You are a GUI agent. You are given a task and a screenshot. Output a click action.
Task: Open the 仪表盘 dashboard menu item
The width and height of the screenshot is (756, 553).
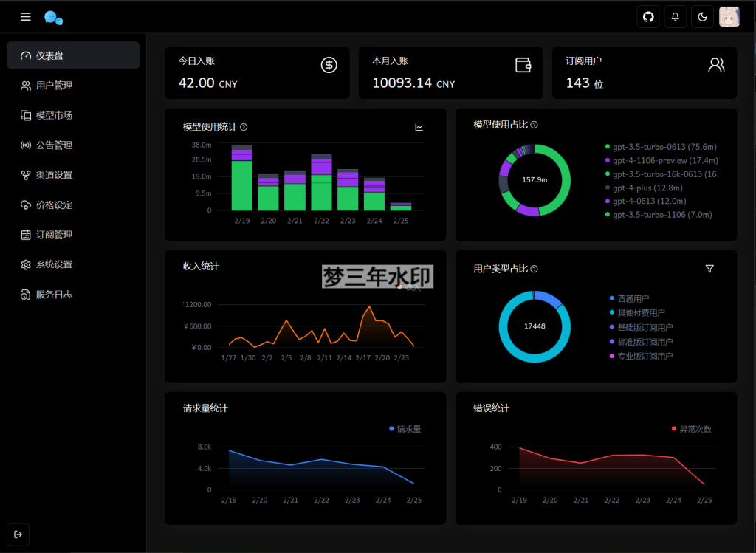(x=73, y=55)
